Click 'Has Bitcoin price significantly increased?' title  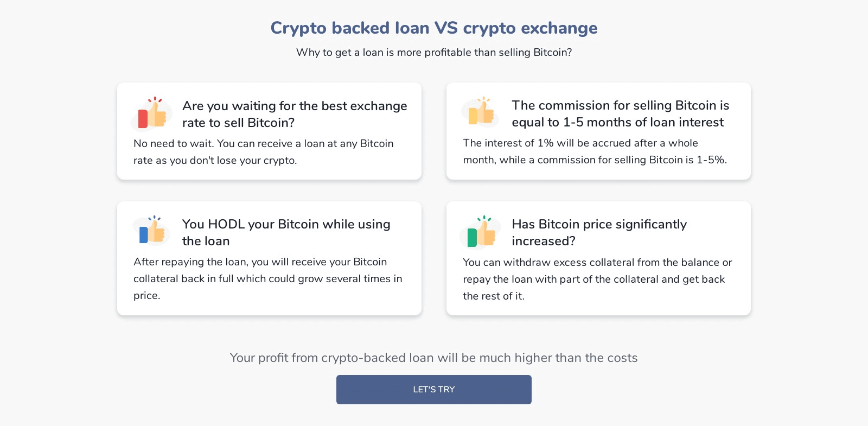pos(599,232)
